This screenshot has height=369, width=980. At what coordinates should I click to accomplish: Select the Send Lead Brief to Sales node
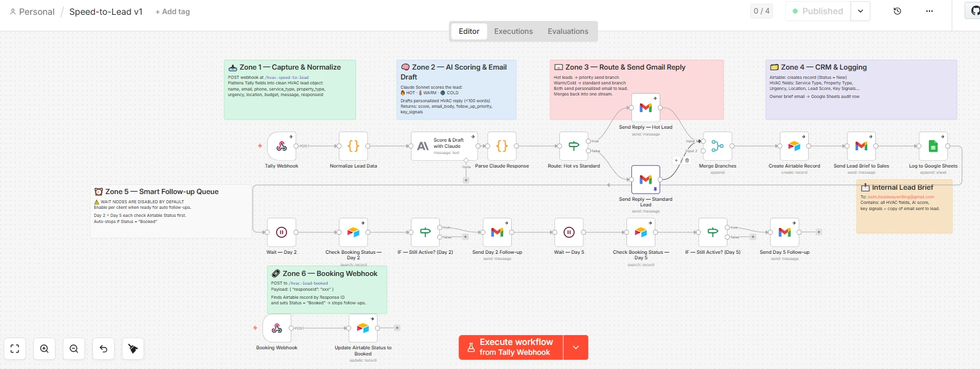[861, 146]
